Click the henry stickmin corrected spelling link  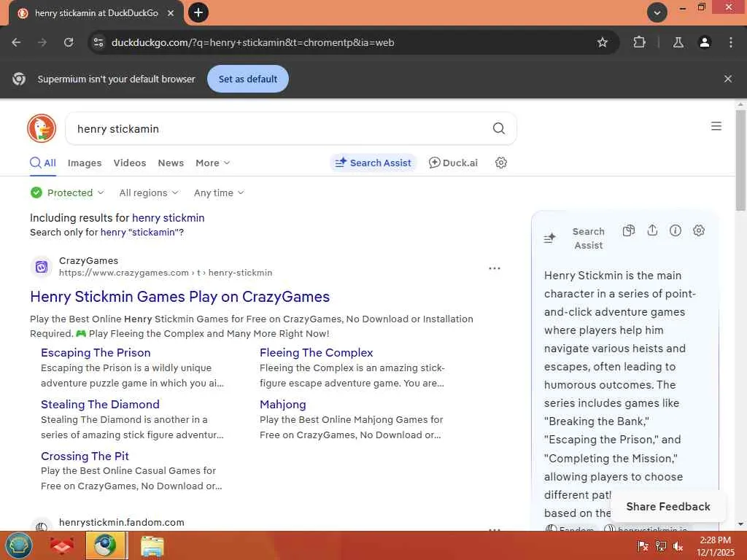(x=169, y=217)
